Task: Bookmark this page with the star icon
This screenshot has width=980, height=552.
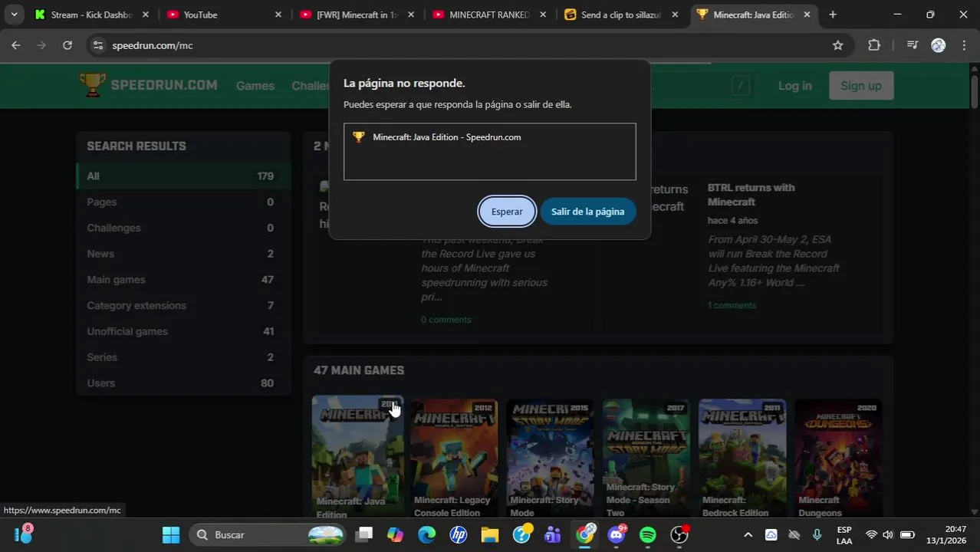Action: (837, 45)
